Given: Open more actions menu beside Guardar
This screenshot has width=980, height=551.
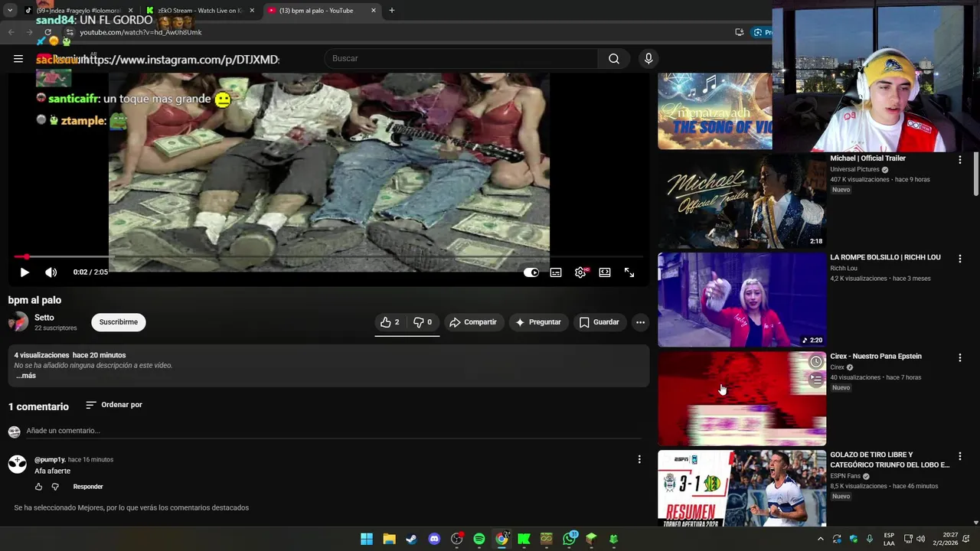Looking at the screenshot, I should pyautogui.click(x=640, y=322).
